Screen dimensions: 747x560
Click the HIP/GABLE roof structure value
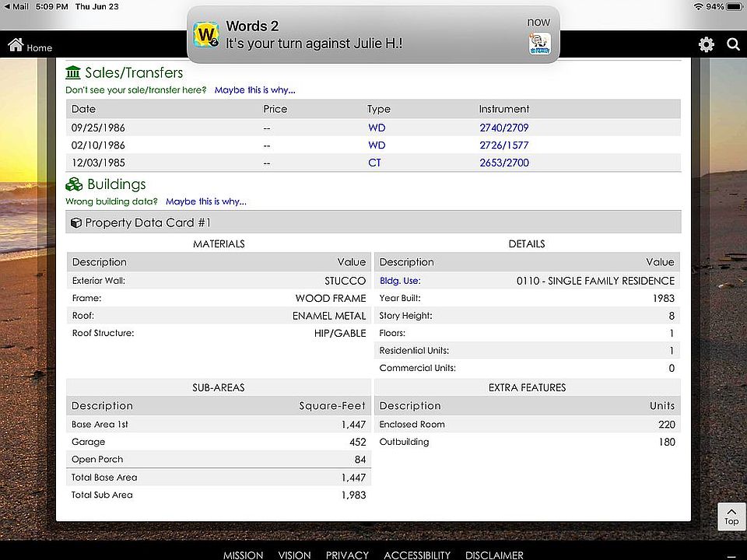(x=340, y=334)
